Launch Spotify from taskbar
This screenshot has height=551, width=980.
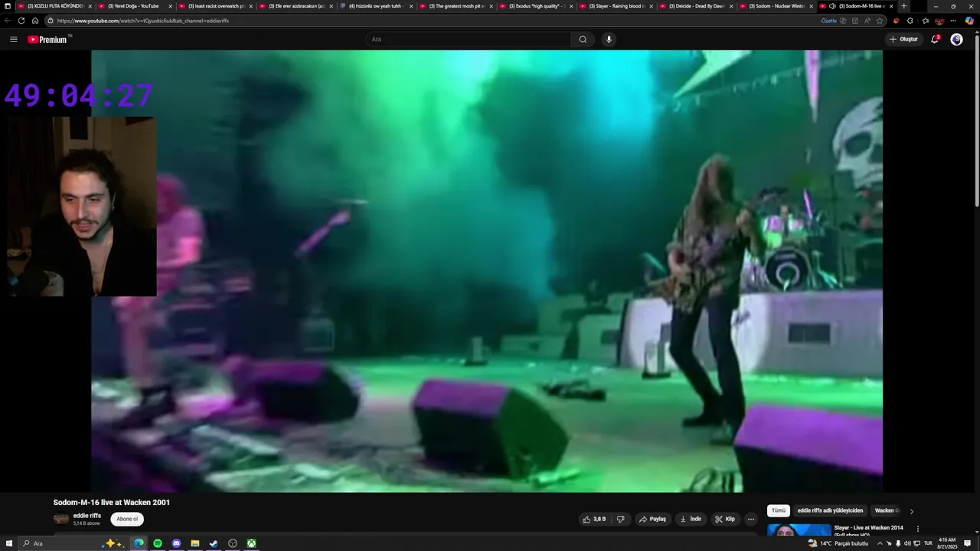pos(158,543)
